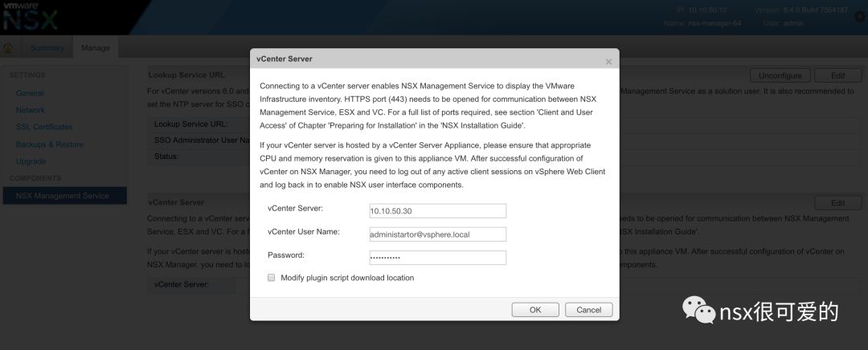868x350 pixels.
Task: Click the vCenter Server dialog title
Action: (x=285, y=59)
